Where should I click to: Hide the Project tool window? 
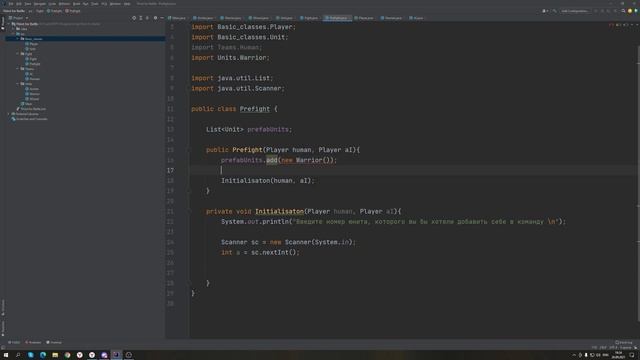[162, 18]
